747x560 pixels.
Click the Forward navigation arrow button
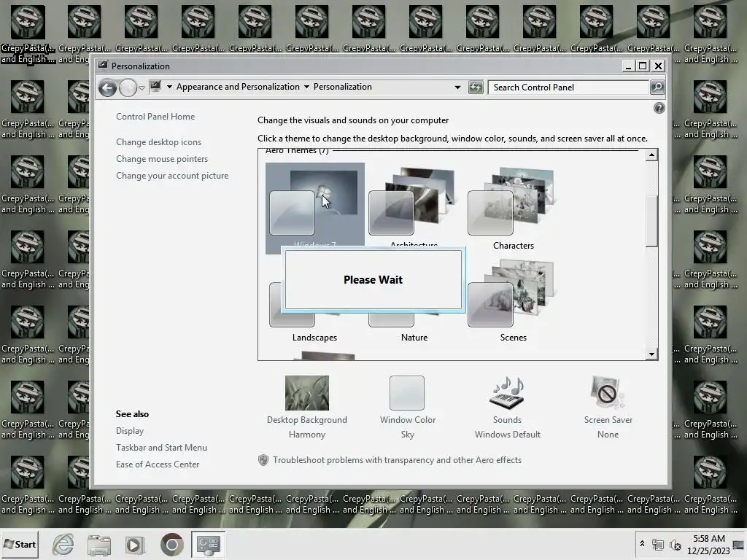tap(128, 87)
